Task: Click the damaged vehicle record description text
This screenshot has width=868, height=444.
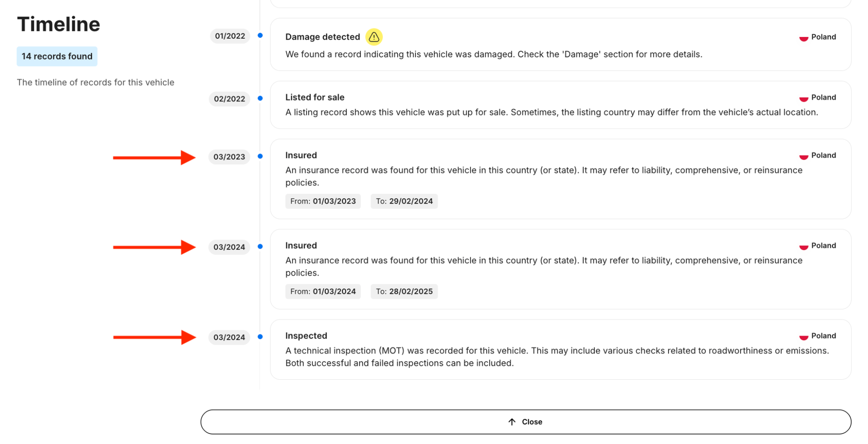Action: [494, 54]
